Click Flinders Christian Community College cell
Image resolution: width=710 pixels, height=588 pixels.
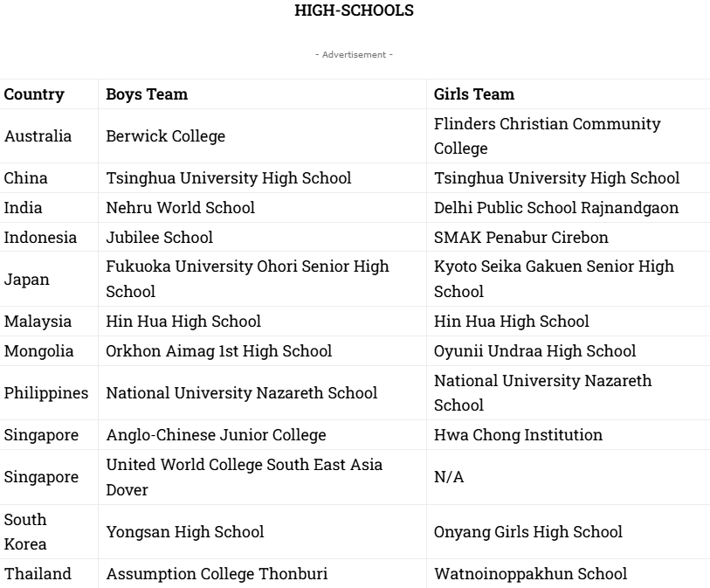548,136
